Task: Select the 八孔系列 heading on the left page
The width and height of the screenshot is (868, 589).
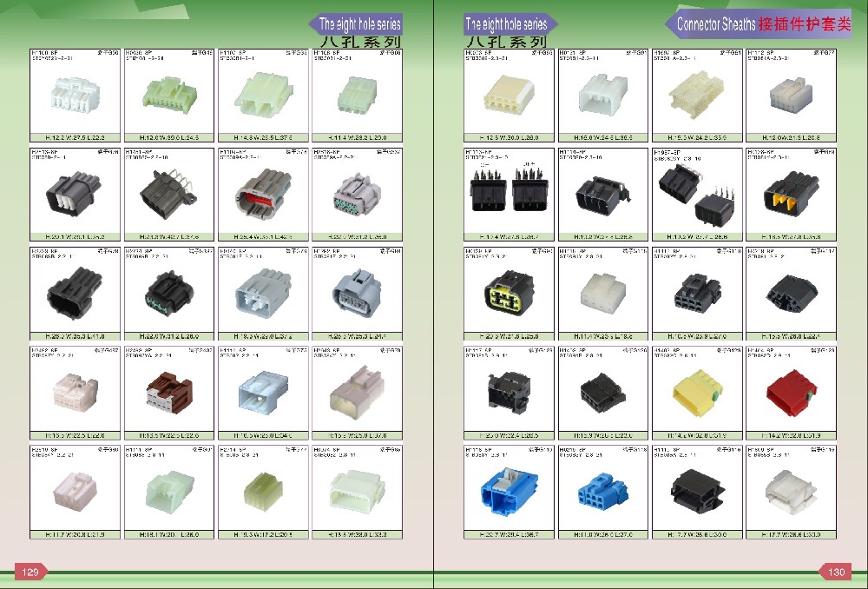Action: (360, 42)
